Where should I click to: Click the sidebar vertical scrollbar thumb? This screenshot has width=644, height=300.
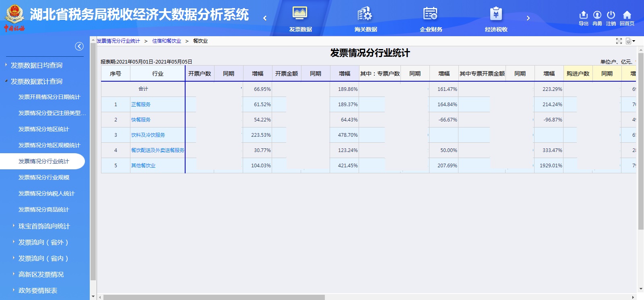[93, 161]
